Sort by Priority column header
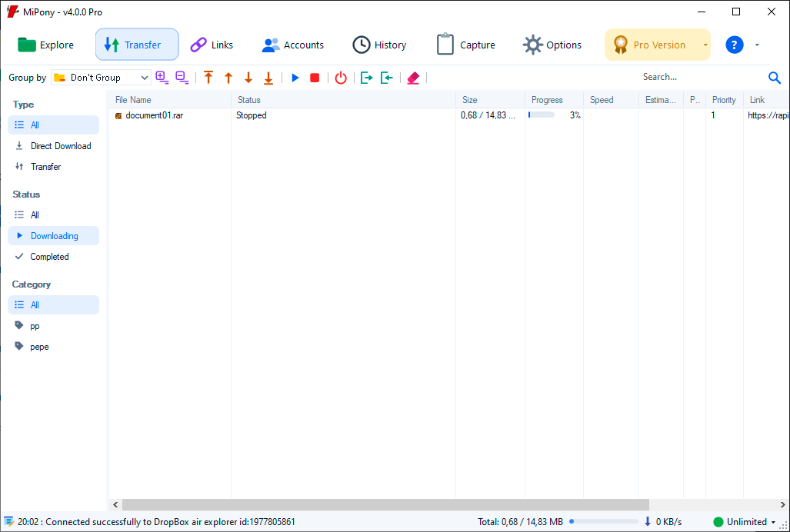The width and height of the screenshot is (790, 532). (x=725, y=100)
